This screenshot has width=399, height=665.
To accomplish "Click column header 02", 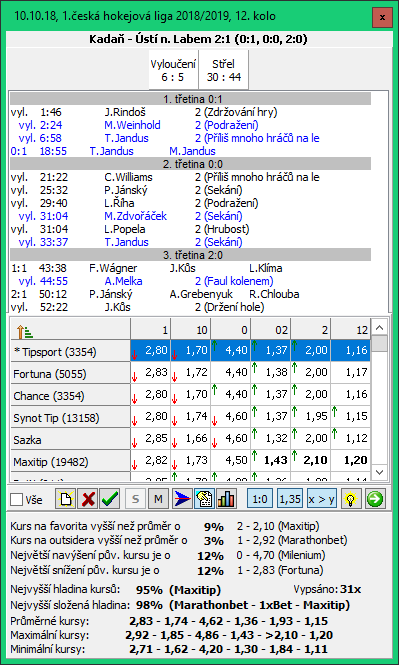I will click(x=271, y=329).
